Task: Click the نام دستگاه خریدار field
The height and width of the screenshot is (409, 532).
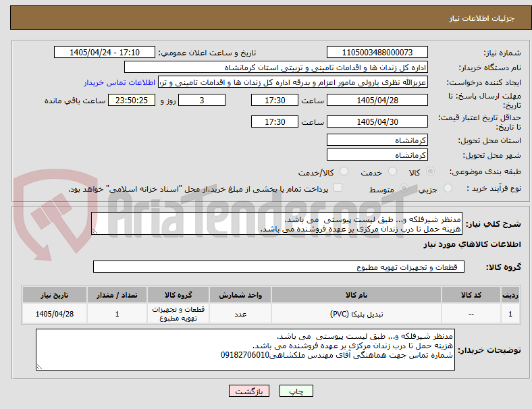Action: coord(276,67)
